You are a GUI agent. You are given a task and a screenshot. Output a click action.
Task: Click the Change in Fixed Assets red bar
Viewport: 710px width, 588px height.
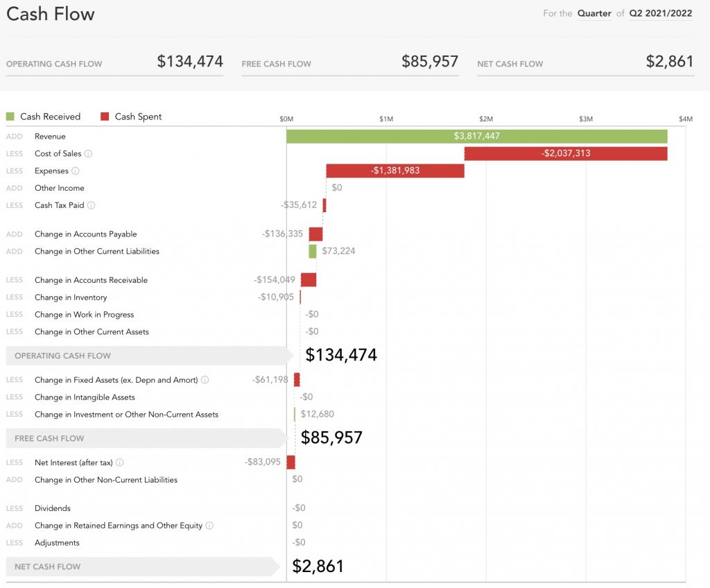point(297,379)
